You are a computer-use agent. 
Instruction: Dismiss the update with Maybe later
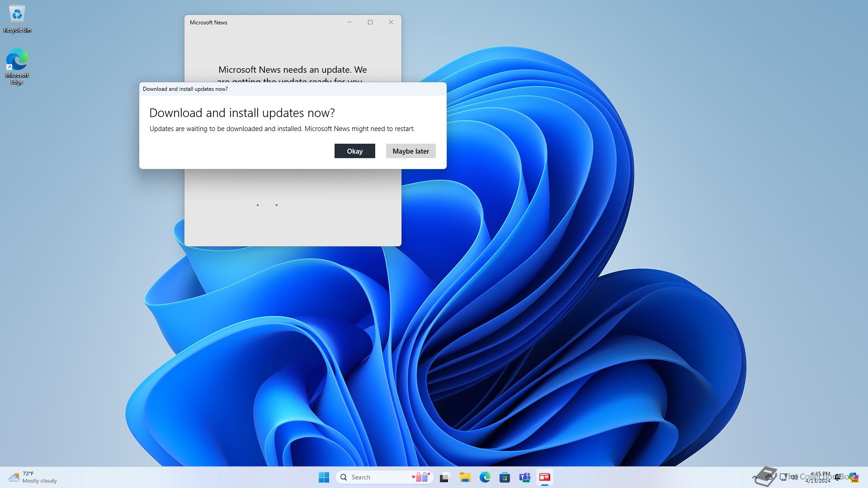[410, 151]
